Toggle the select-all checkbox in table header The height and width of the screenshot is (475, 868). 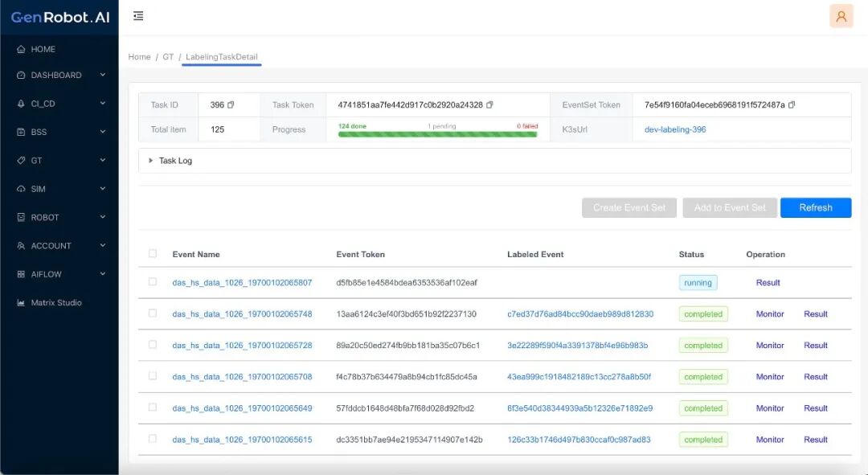(x=153, y=254)
